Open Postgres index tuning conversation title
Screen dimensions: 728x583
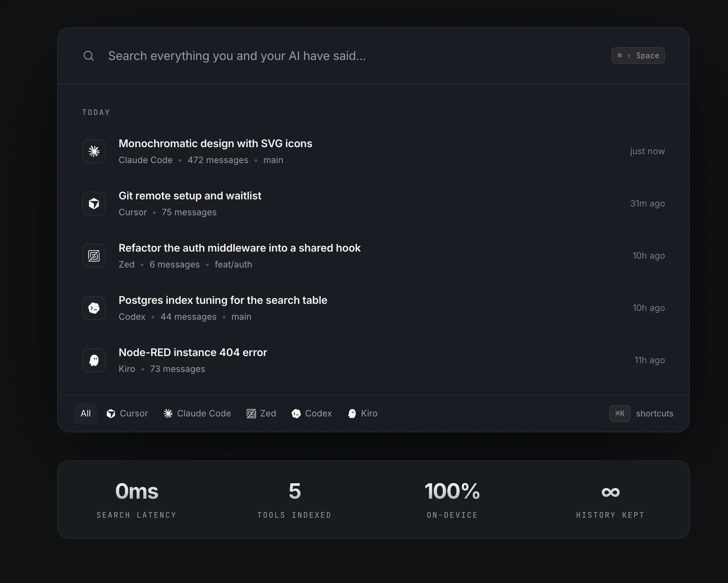coord(223,300)
